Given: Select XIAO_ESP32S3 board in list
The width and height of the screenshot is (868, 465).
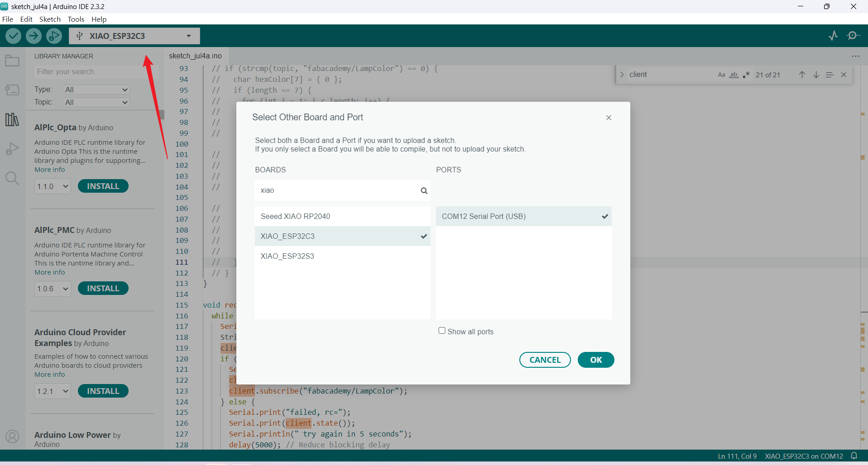Looking at the screenshot, I should click(342, 256).
